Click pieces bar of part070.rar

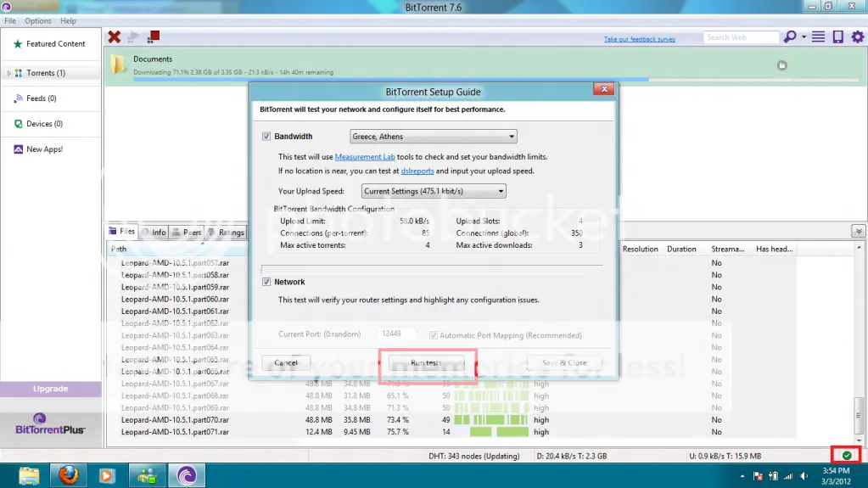coord(491,420)
